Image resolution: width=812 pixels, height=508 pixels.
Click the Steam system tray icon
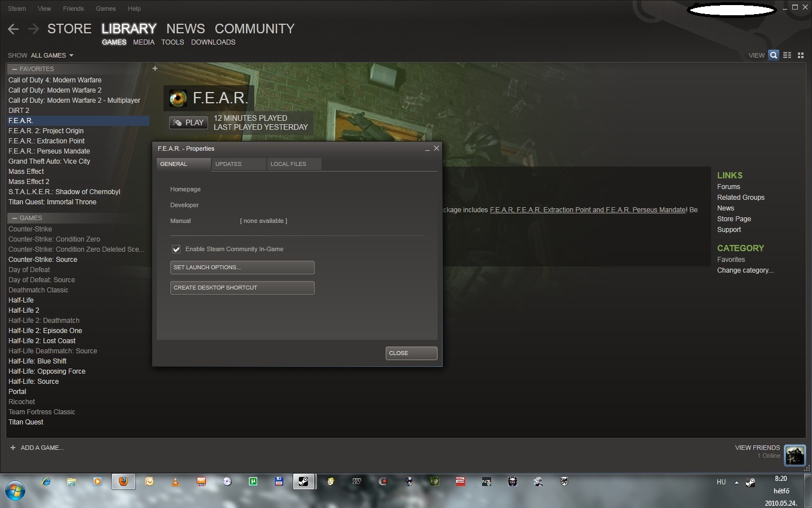click(x=751, y=482)
